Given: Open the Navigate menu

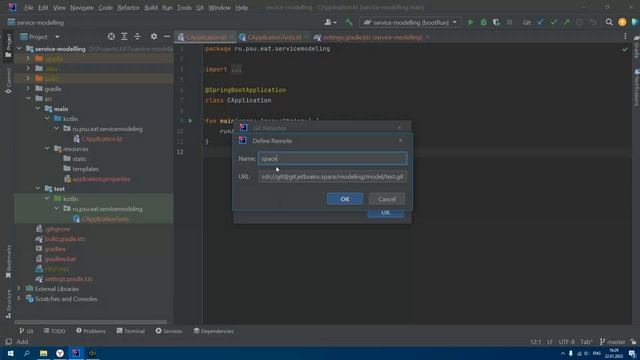Looking at the screenshot, I should coord(82,7).
